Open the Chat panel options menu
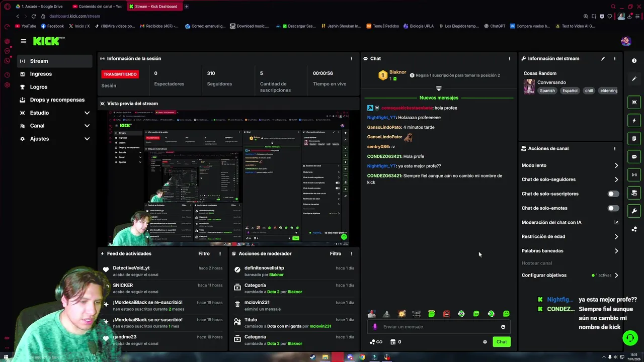Screen dimensions: 644x362 click(x=509, y=59)
